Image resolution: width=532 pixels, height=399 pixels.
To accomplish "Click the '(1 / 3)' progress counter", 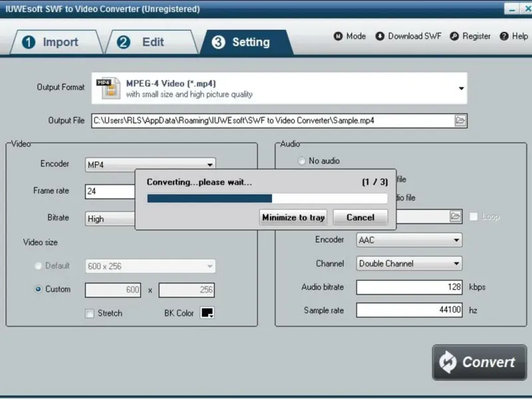I will point(374,182).
